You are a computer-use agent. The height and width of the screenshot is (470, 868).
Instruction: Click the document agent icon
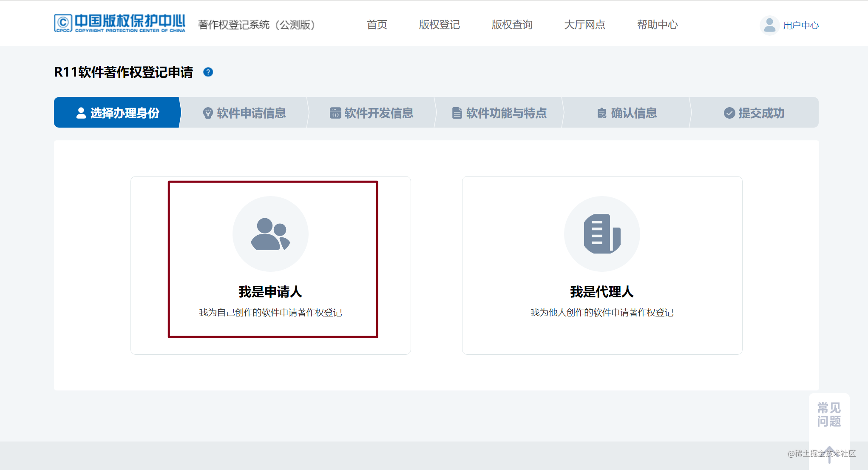[x=602, y=234]
